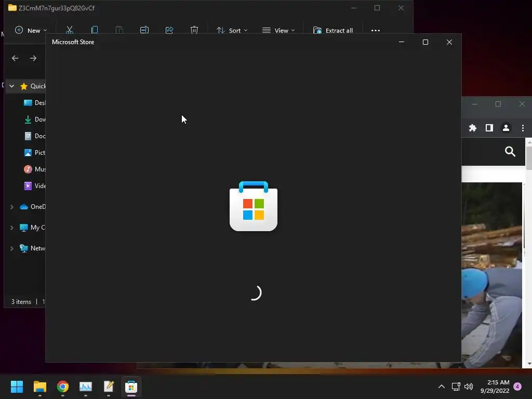532x399 pixels.
Task: Expand the My Computer tree node
Action: tap(11, 228)
